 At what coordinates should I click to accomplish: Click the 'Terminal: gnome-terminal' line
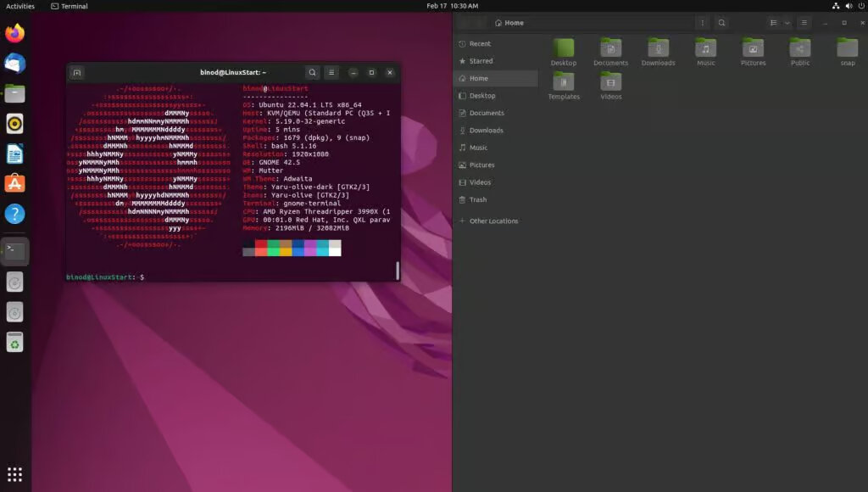coord(292,204)
